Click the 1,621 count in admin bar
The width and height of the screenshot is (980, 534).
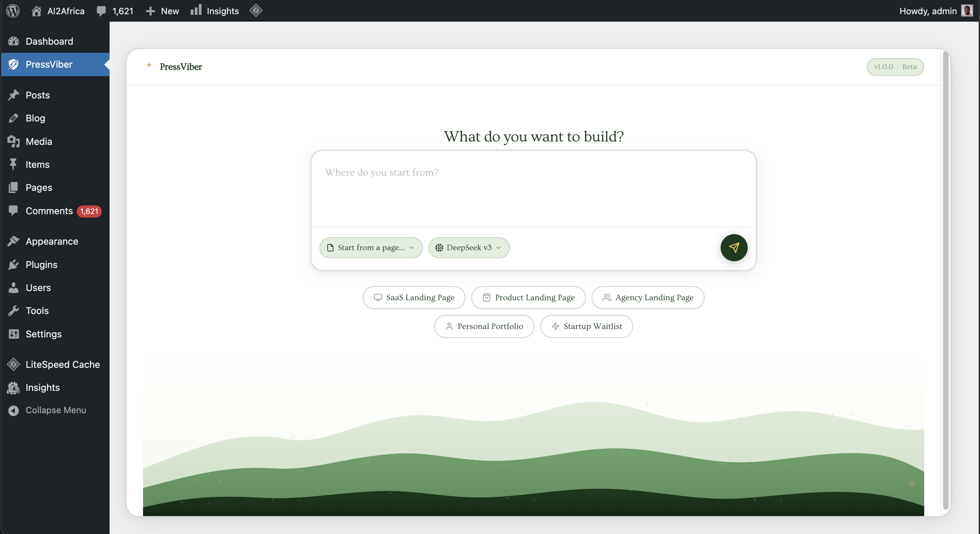point(123,11)
